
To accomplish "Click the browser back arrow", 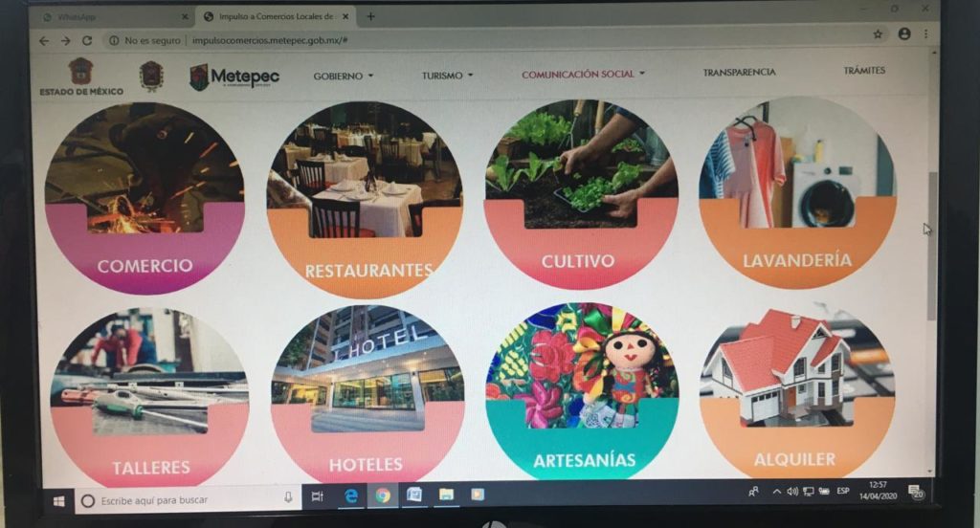I will [43, 41].
